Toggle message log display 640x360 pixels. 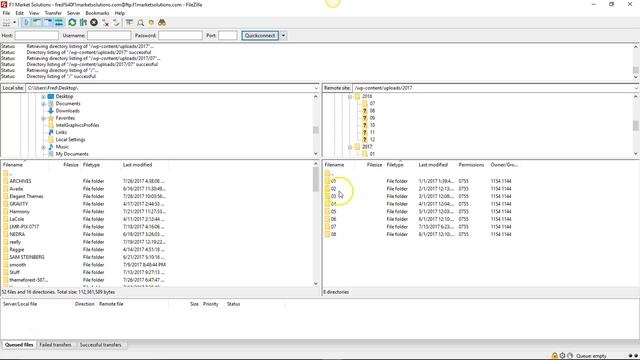coord(26,23)
